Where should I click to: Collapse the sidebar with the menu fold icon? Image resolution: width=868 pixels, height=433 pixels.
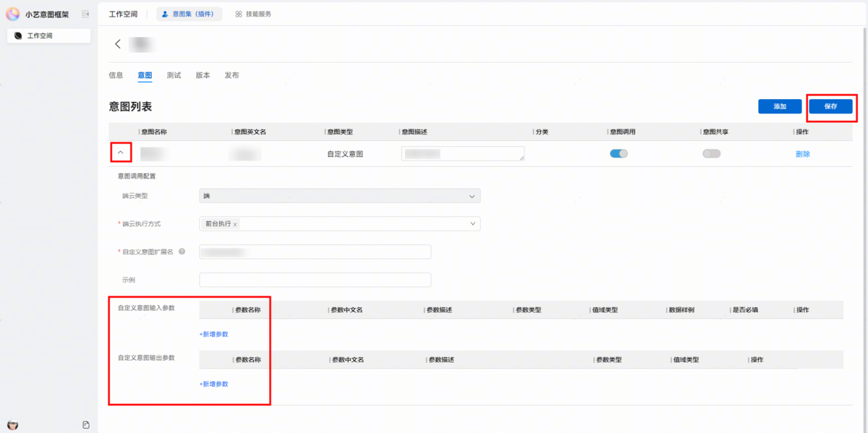point(85,14)
